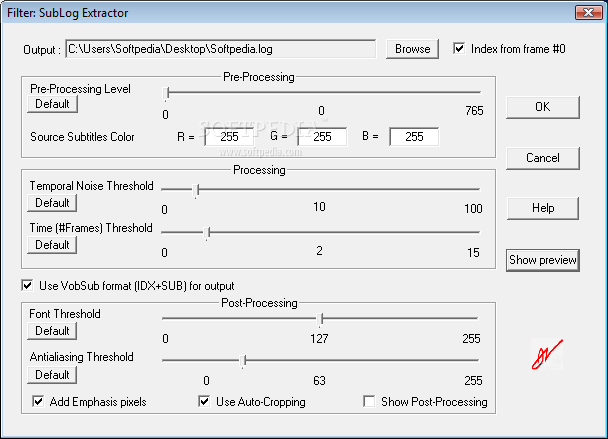This screenshot has height=439, width=608.
Task: Toggle Add Emphasis pixels checkbox
Action: point(38,401)
